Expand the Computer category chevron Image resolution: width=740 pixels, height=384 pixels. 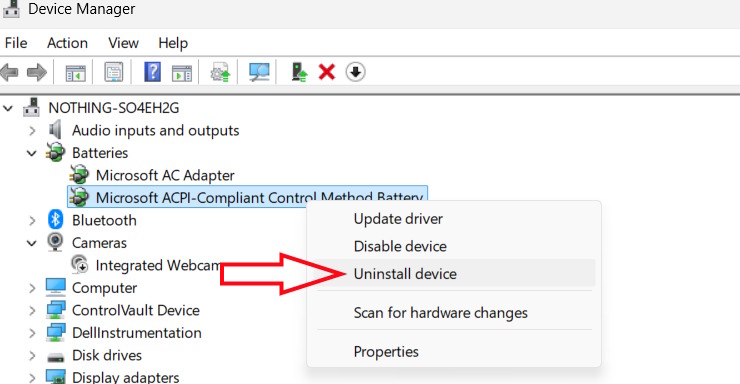tap(32, 288)
